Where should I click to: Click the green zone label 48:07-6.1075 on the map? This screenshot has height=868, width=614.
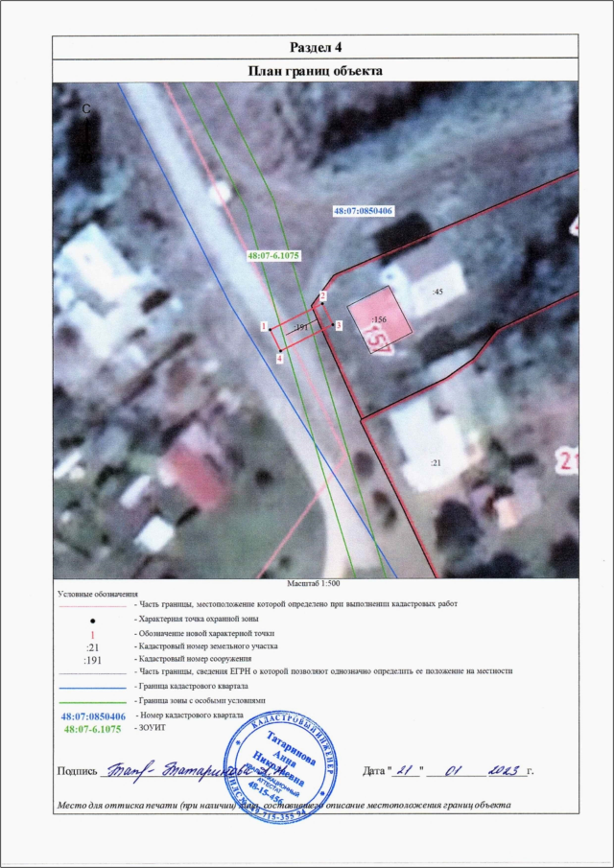point(273,256)
